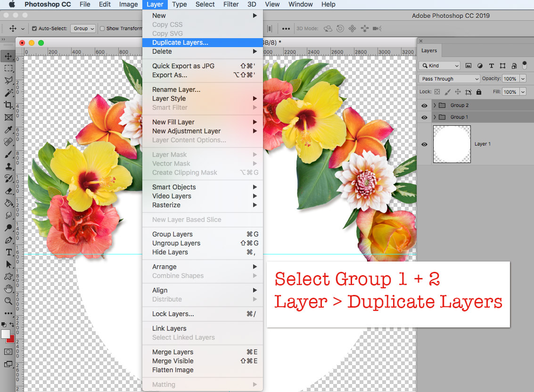Image resolution: width=534 pixels, height=392 pixels.
Task: Select the Zoom tool
Action: click(8, 301)
